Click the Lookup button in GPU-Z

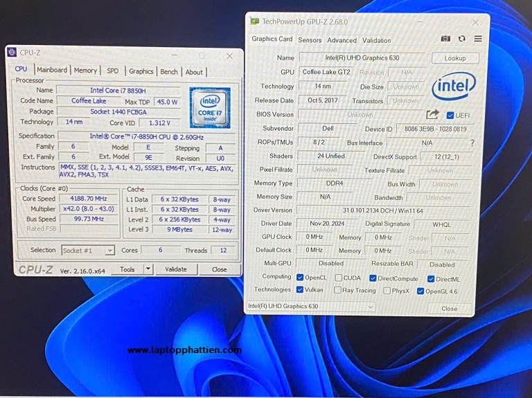[x=455, y=58]
